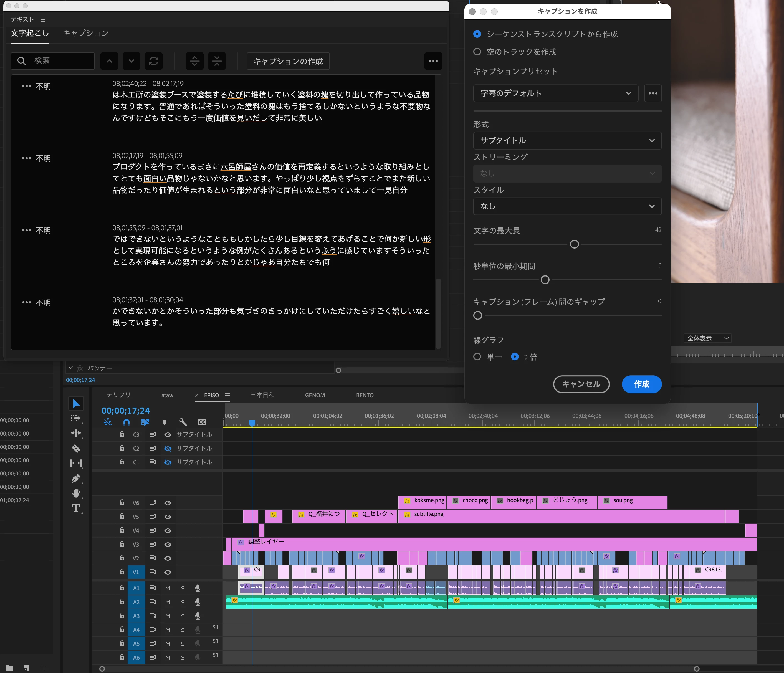The height and width of the screenshot is (673, 784).
Task: Choose the 単一 line option
Action: [x=477, y=357]
